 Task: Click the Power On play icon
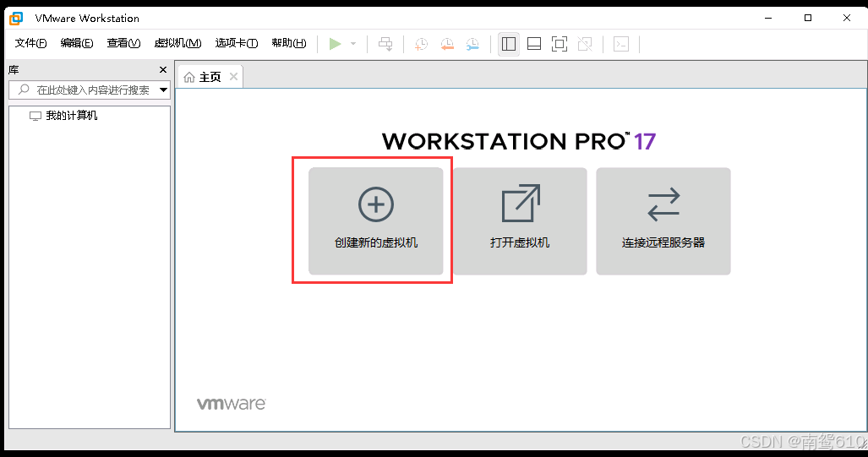[x=335, y=44]
